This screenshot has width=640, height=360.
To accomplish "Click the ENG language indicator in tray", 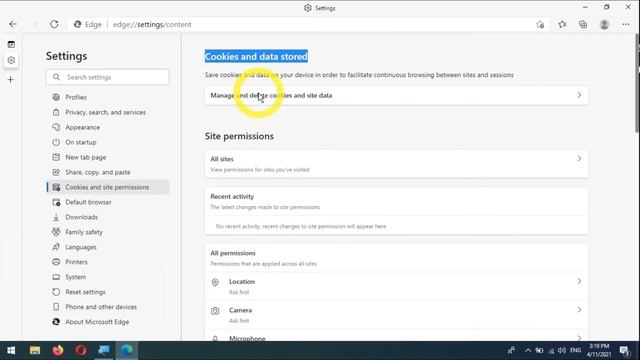I will coord(576,350).
